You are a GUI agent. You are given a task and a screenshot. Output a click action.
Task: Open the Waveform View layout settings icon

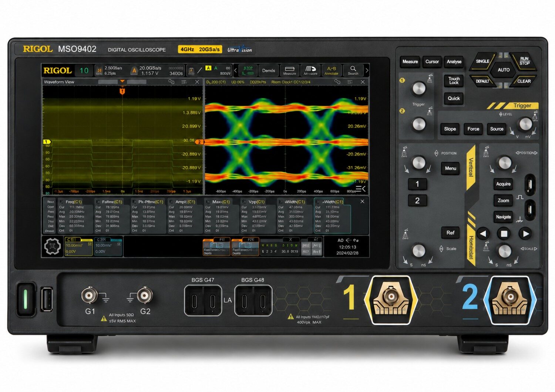point(184,82)
